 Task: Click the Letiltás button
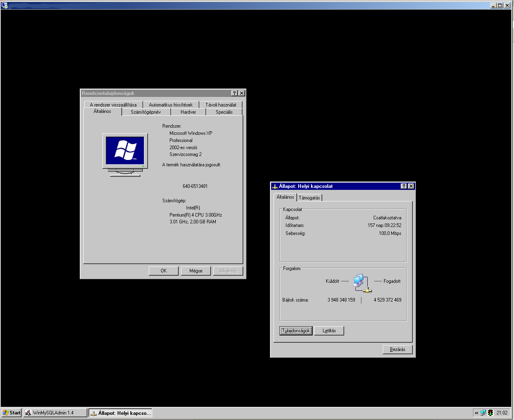[329, 331]
